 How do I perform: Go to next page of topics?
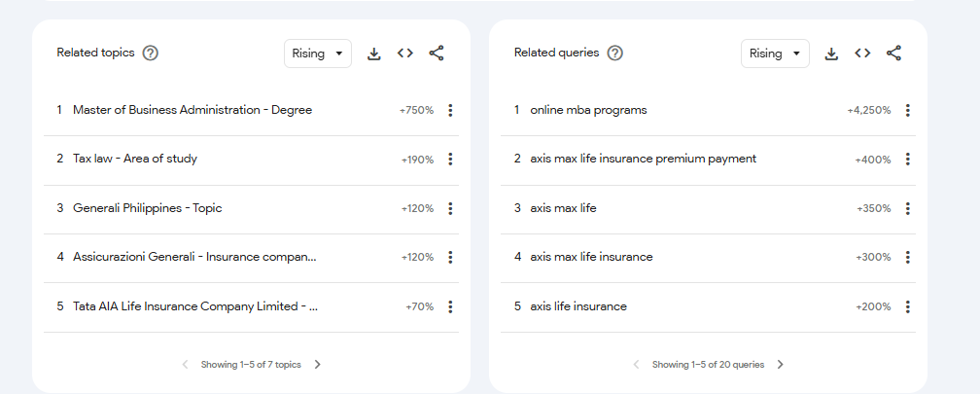pyautogui.click(x=318, y=365)
